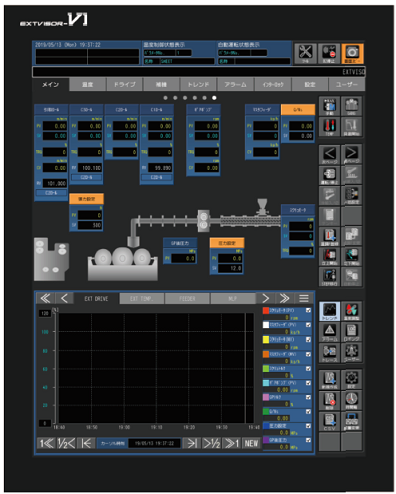The image size is (396, 494).
Task: Open the wrench and screwdriver tools icon
Action: click(x=305, y=53)
